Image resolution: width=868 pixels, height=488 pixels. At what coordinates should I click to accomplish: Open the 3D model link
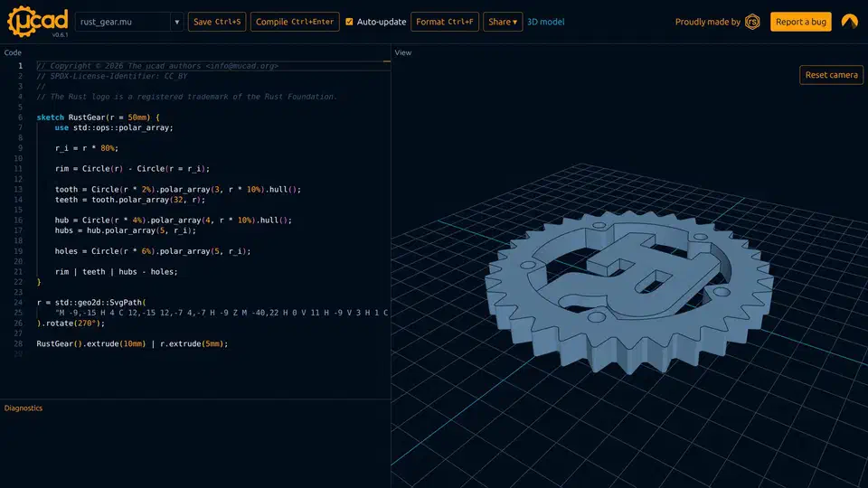point(546,22)
